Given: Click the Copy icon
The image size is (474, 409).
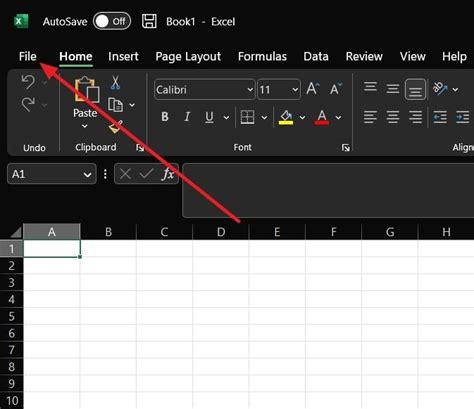Looking at the screenshot, I should coord(115,105).
